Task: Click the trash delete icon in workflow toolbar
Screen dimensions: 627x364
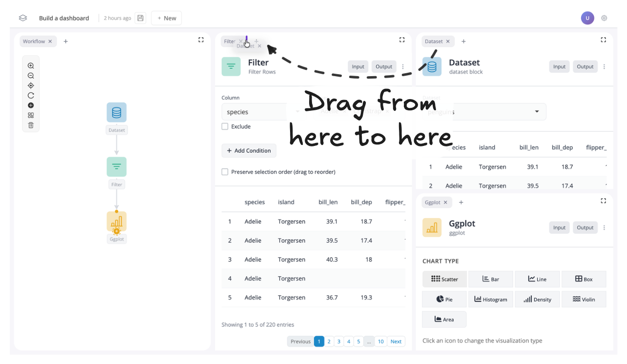Action: tap(31, 125)
